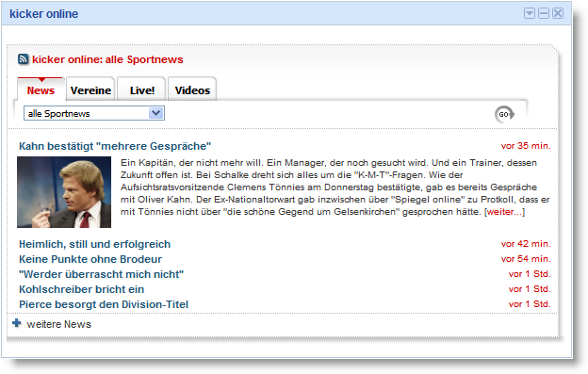Click the kicker online: alle Sportnews heading
Viewport: 588px width, 374px height.
point(107,59)
